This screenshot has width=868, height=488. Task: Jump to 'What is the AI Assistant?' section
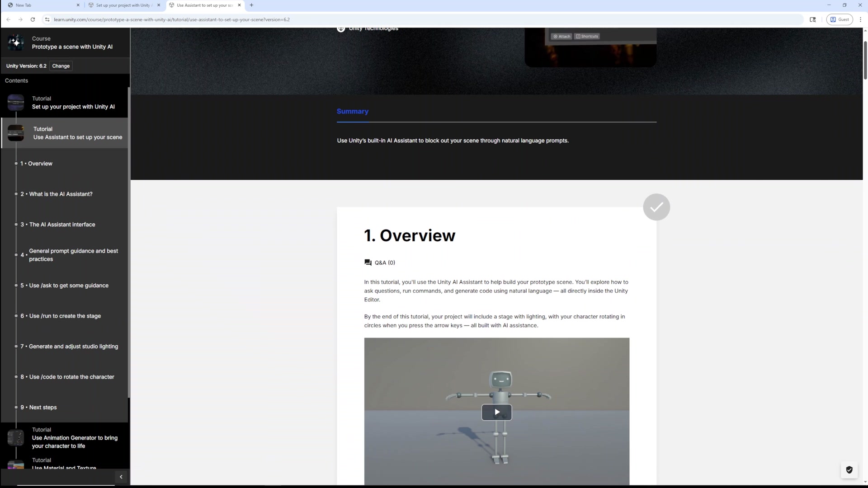point(57,194)
